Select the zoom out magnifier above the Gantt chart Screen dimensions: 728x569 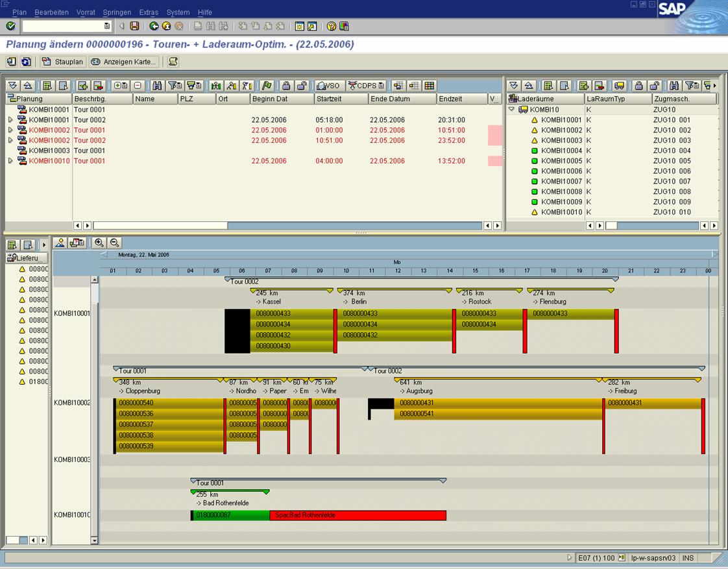pos(113,242)
